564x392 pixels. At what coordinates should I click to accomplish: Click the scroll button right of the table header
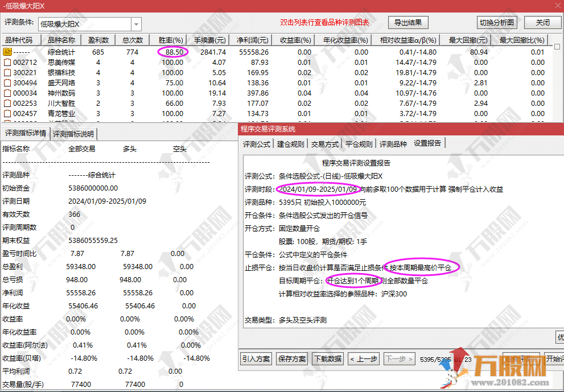click(x=557, y=47)
